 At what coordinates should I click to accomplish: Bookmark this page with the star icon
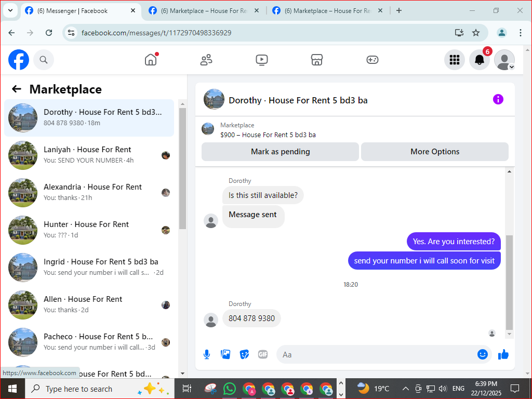(476, 33)
